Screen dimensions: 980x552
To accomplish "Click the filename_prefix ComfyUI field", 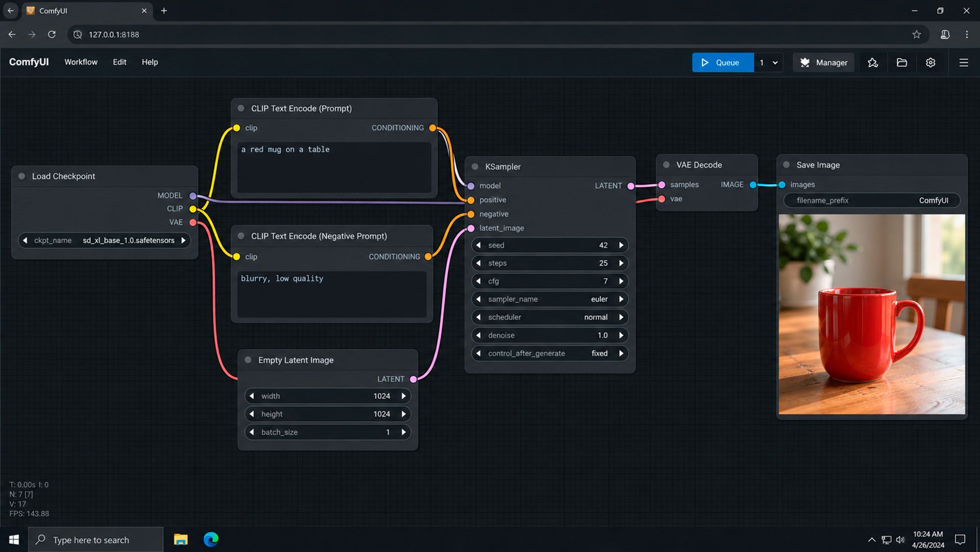I will point(872,200).
